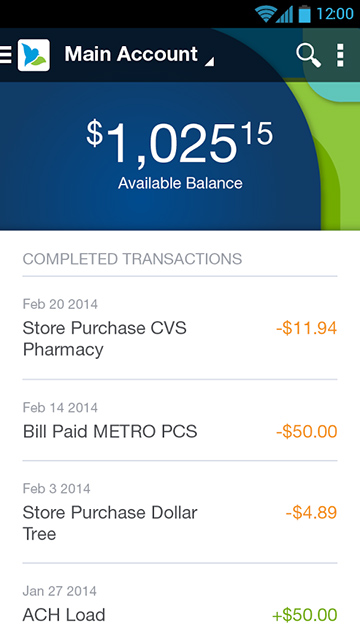Viewport: 360px width, 639px height.
Task: Open the three-dot overflow menu
Action: coord(340,55)
